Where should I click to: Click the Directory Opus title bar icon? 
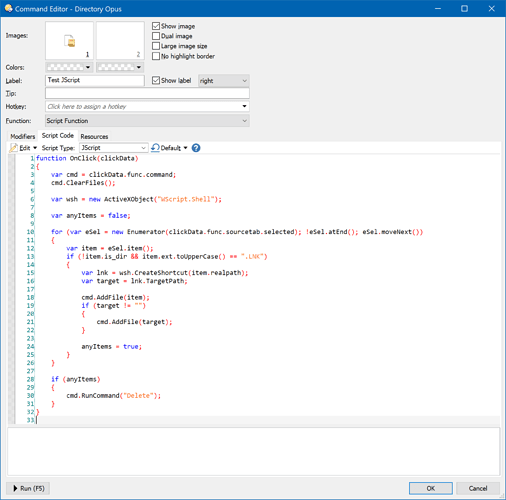8,8
